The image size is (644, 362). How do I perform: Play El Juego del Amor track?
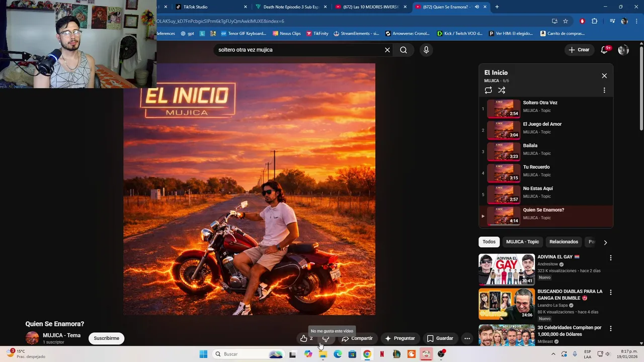(546, 130)
